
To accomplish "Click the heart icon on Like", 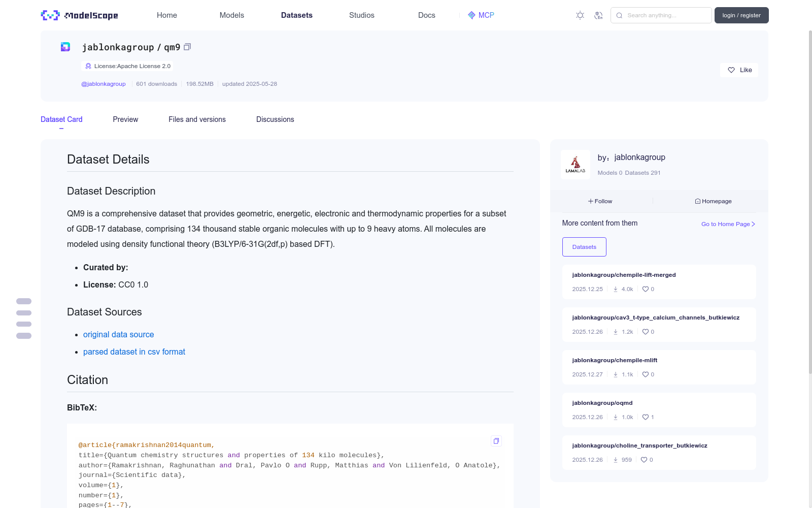I will (731, 70).
